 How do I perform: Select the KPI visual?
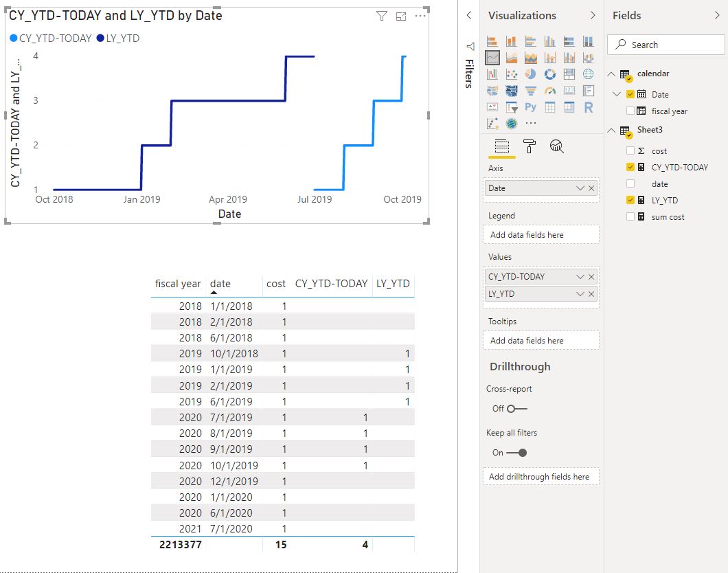pyautogui.click(x=492, y=107)
